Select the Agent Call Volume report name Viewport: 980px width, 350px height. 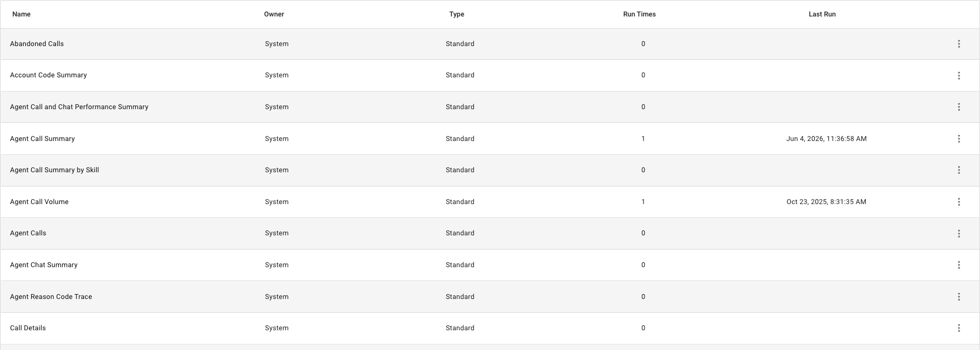pyautogui.click(x=39, y=202)
